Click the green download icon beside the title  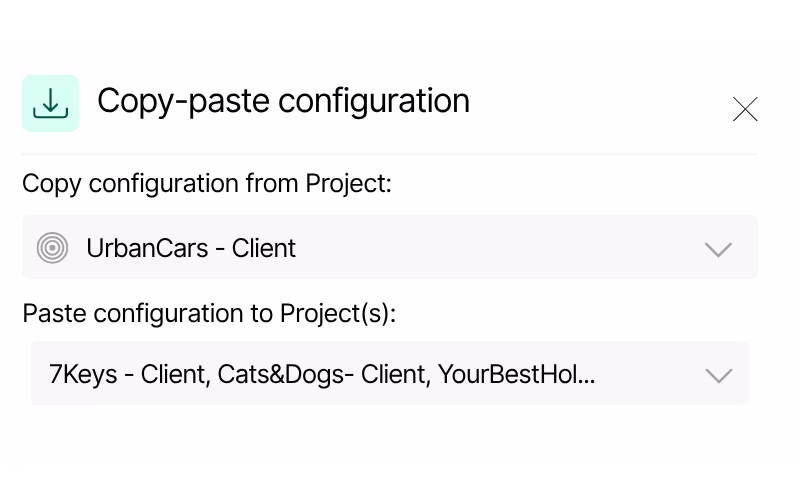(x=51, y=104)
